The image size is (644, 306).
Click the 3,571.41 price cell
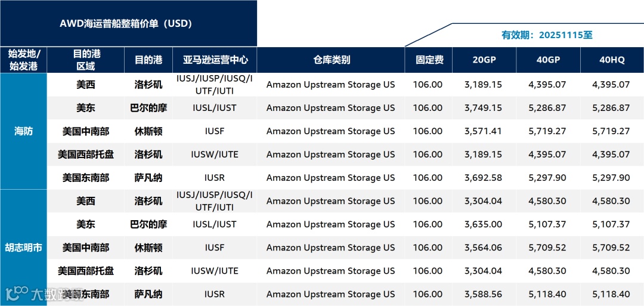tap(483, 131)
